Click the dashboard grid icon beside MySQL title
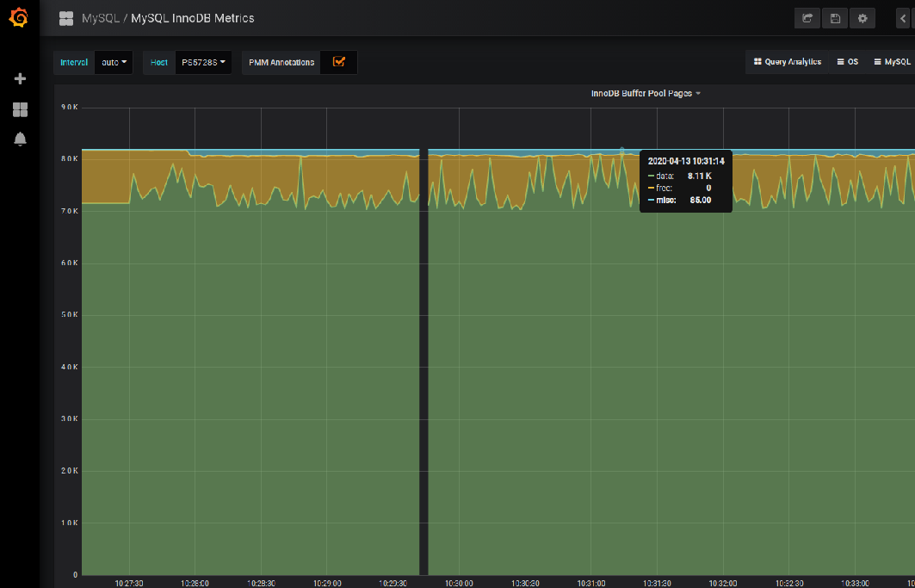 (x=65, y=18)
